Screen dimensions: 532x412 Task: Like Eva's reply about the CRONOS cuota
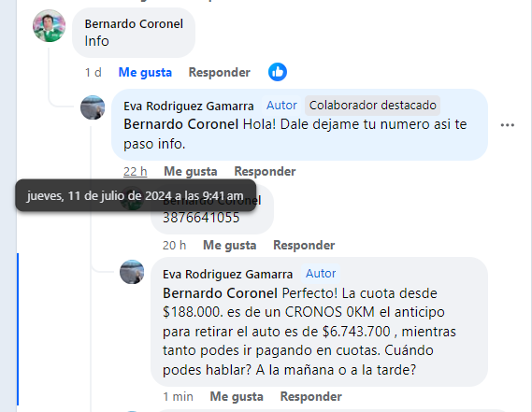pos(237,396)
